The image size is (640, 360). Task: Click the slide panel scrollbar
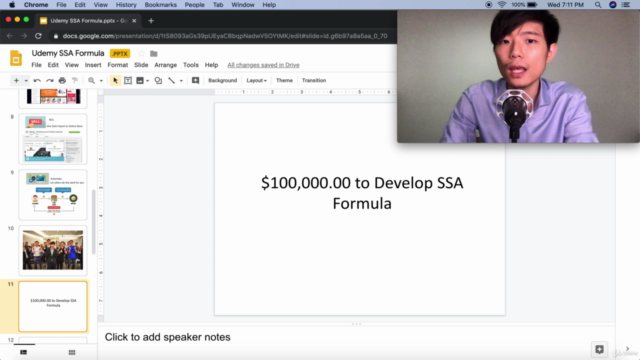click(93, 222)
